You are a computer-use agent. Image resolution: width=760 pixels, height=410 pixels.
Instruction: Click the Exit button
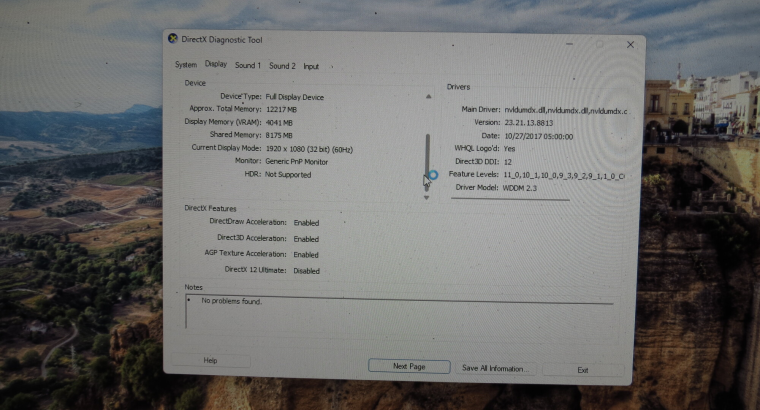point(583,370)
